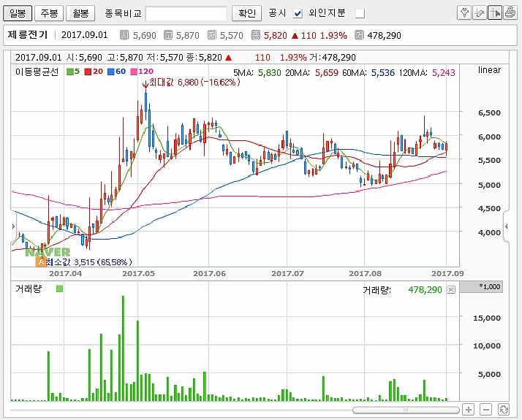Click the green 5-day MA swatch
The image size is (522, 420).
(70, 72)
